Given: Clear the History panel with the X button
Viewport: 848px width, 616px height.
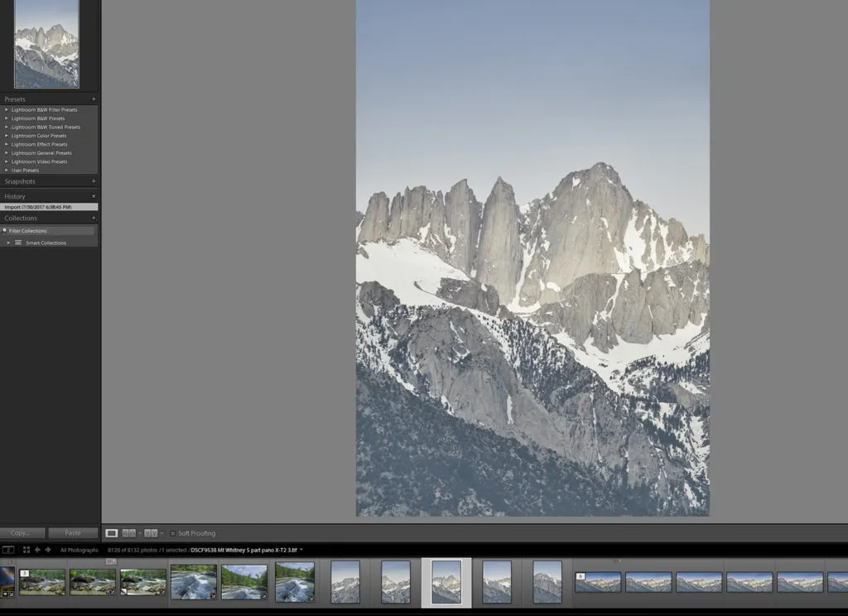Looking at the screenshot, I should tap(94, 195).
